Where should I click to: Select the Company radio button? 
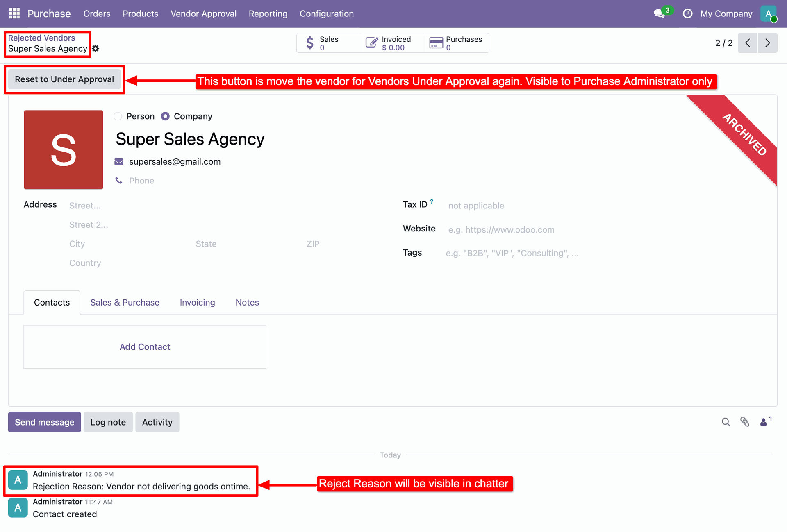pyautogui.click(x=165, y=116)
